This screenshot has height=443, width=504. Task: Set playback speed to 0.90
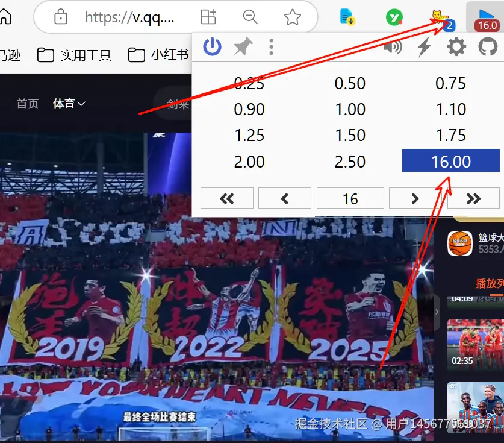(249, 109)
